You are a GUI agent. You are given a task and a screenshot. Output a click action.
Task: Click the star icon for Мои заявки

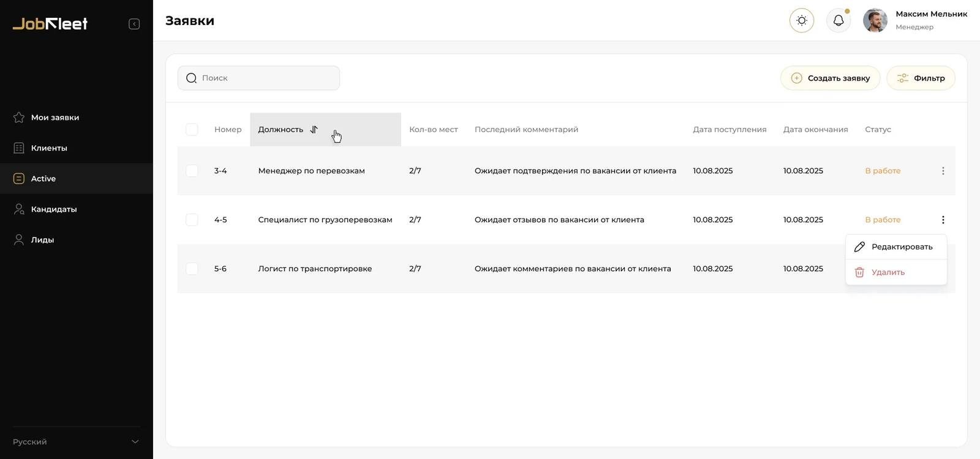(19, 118)
